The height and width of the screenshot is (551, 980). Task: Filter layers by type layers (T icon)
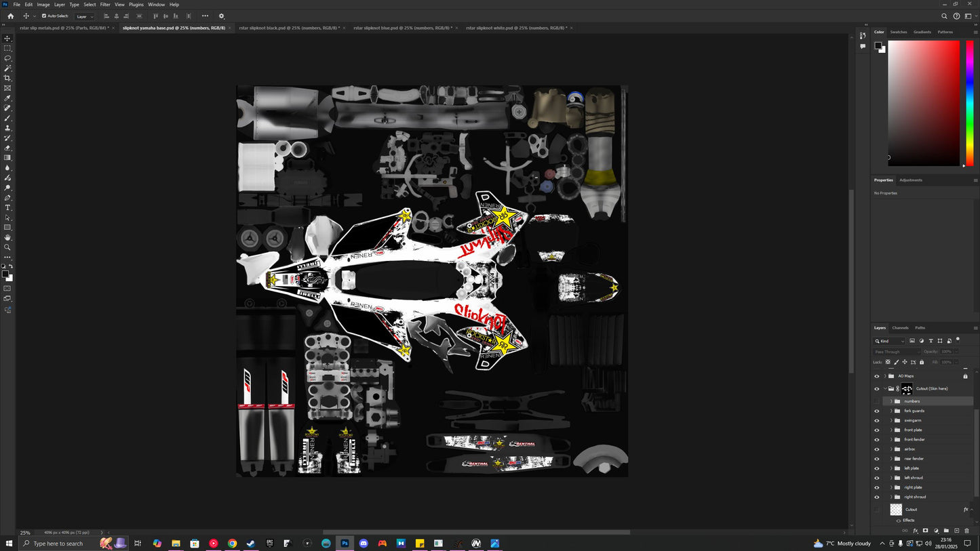(x=930, y=341)
